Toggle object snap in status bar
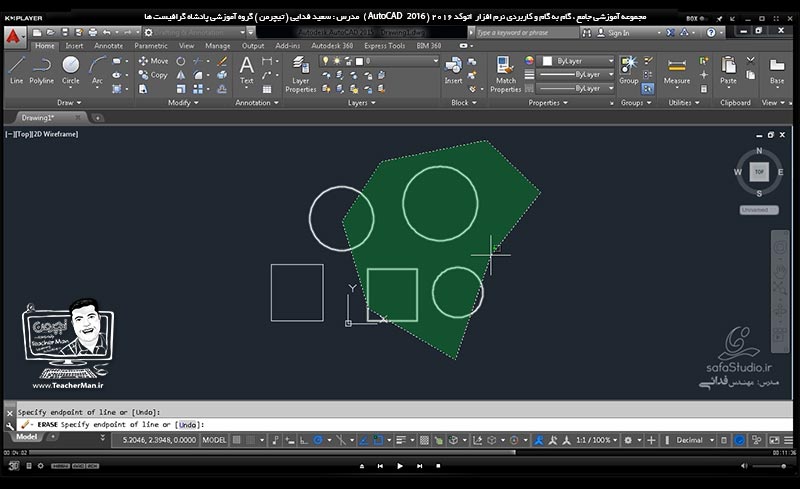 click(x=378, y=440)
